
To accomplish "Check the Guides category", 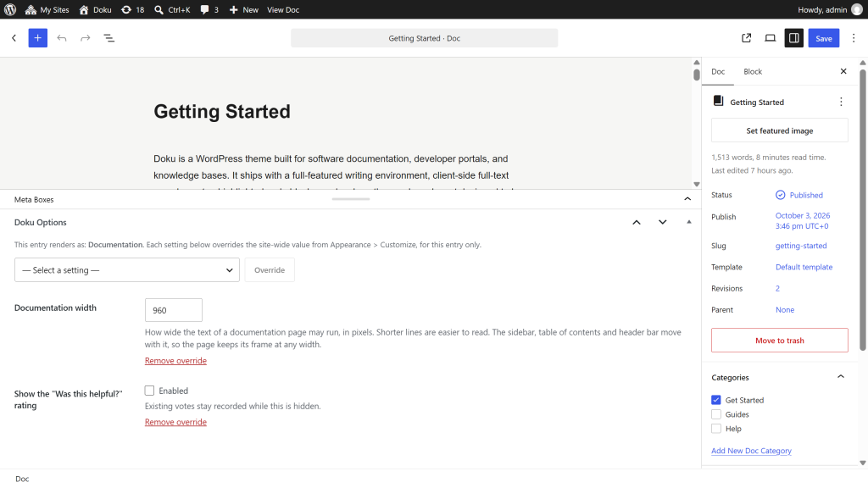I will pos(716,413).
